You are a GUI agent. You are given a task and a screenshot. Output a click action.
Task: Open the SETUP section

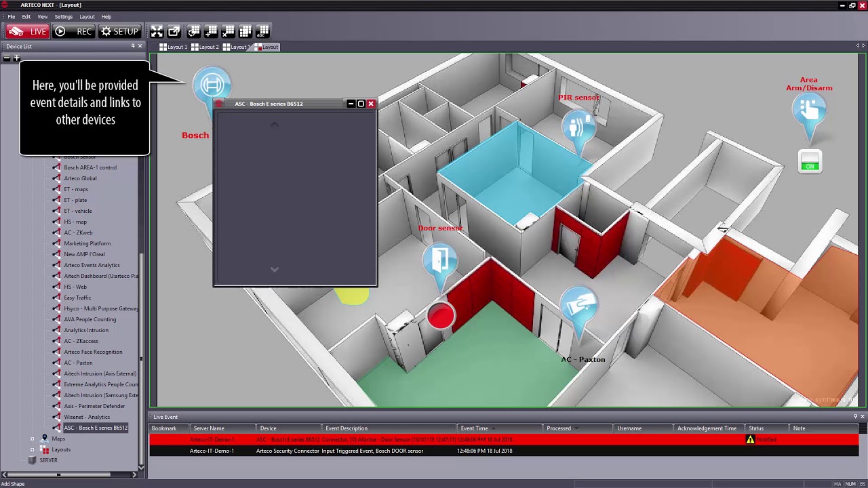[x=119, y=31]
